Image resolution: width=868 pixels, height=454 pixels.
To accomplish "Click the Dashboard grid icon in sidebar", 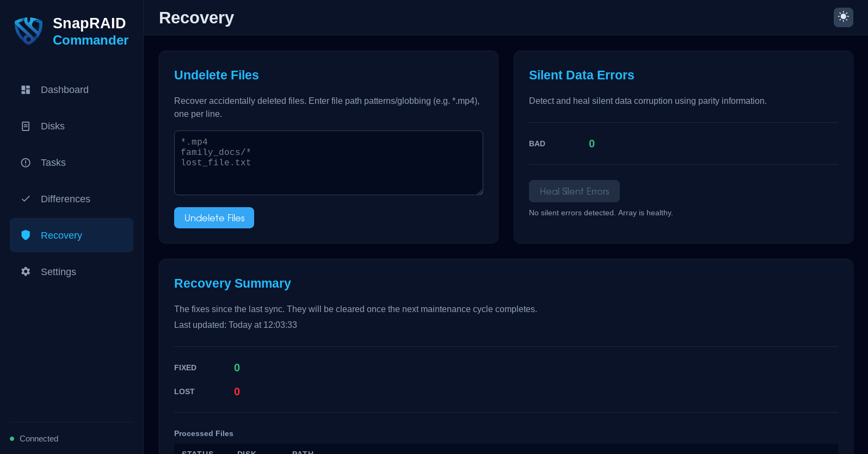I will 26,90.
